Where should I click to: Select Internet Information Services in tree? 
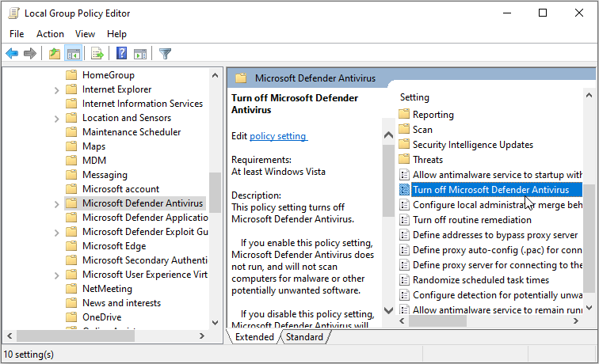pos(143,104)
